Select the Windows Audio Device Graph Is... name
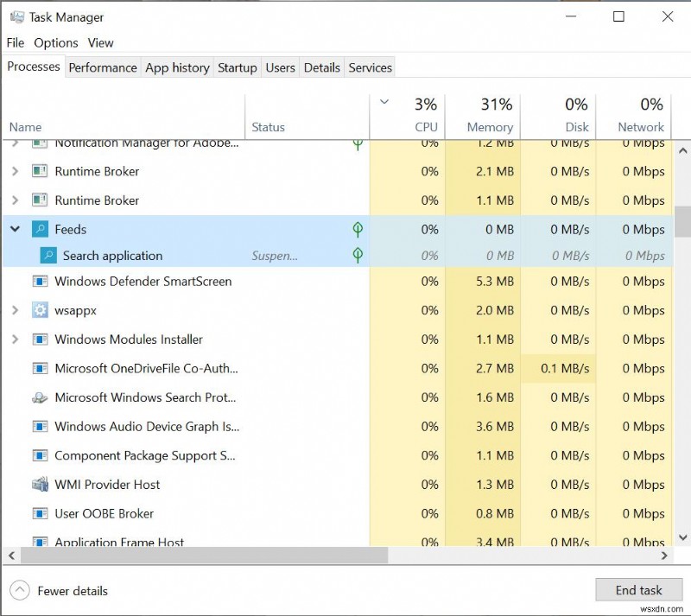Screen dimensions: 691x616 147,427
